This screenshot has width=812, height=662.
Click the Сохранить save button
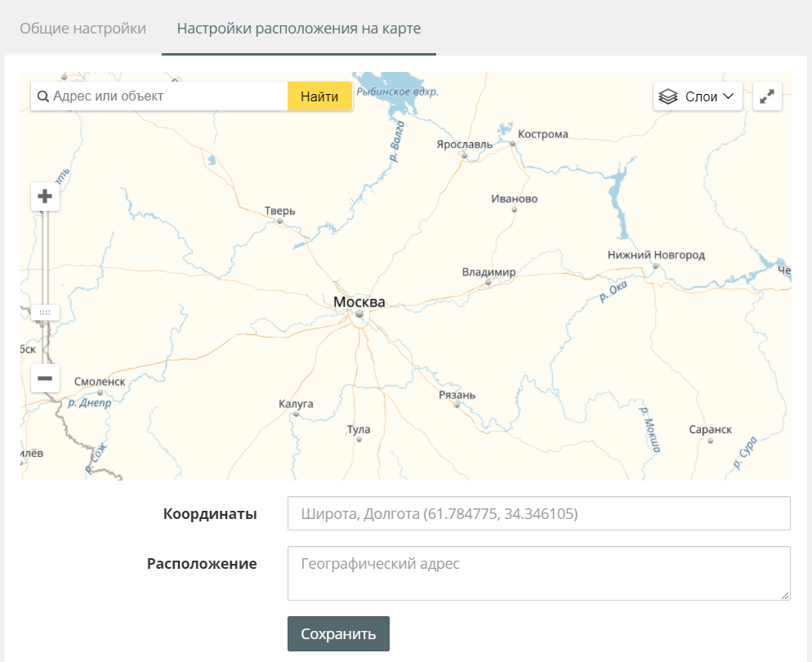(338, 634)
